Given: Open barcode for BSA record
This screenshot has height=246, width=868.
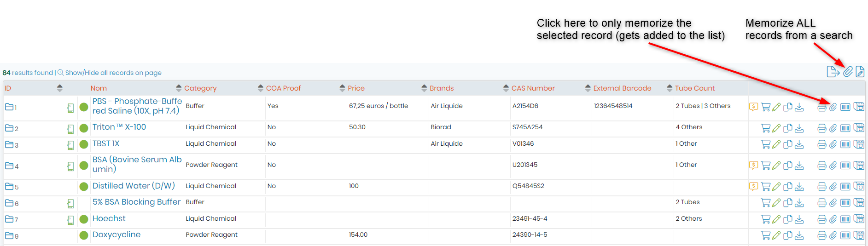Looking at the screenshot, I should [845, 166].
